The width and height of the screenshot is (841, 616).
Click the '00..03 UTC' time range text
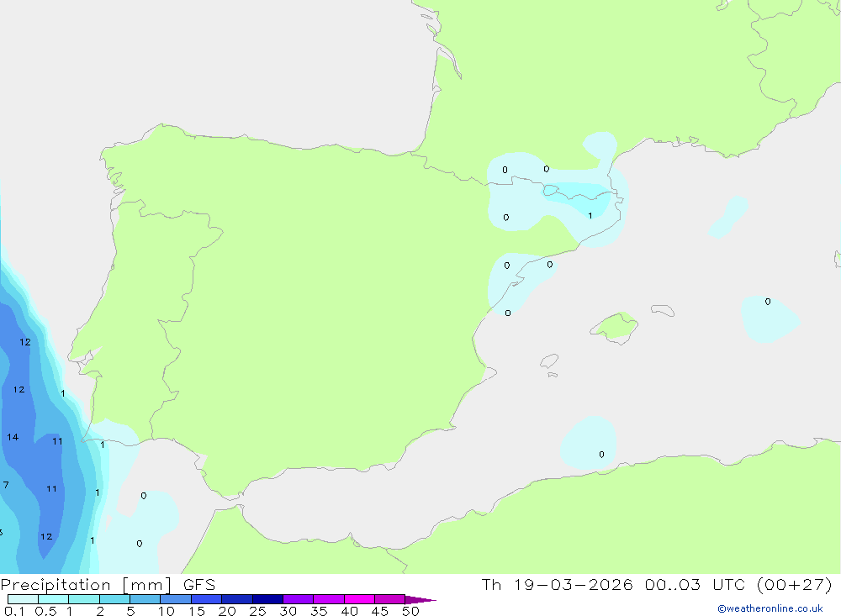(x=695, y=584)
